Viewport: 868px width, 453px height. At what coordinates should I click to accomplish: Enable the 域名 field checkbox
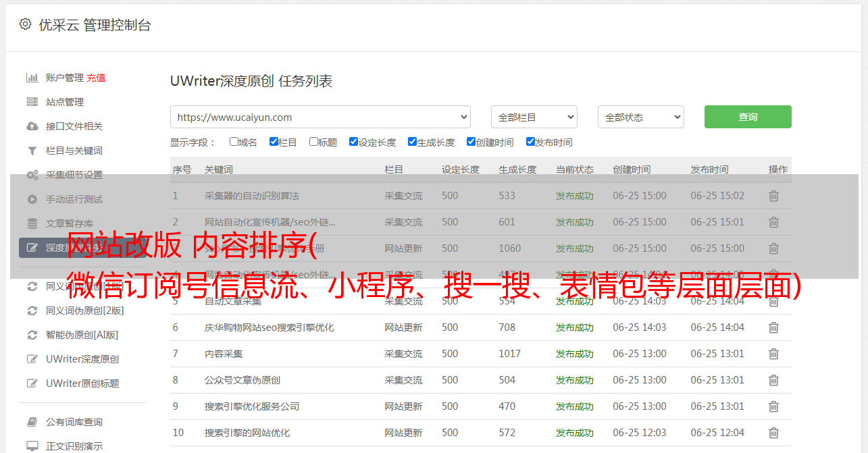coord(234,142)
